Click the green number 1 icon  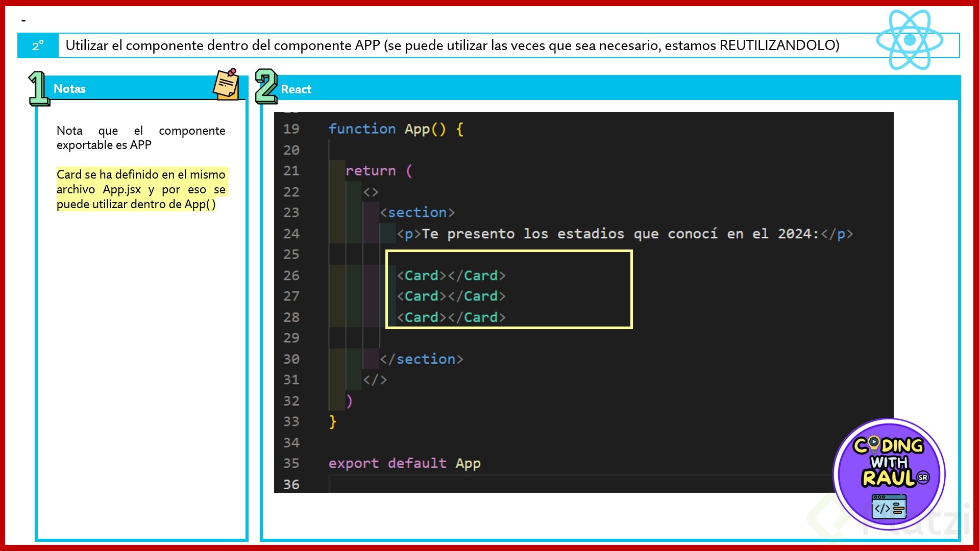point(39,89)
